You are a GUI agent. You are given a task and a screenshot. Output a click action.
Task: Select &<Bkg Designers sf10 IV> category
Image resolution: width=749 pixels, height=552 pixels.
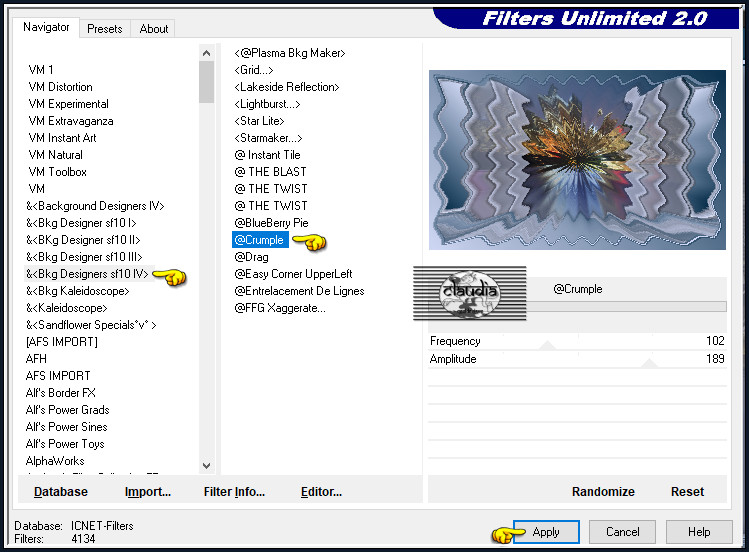click(x=87, y=274)
